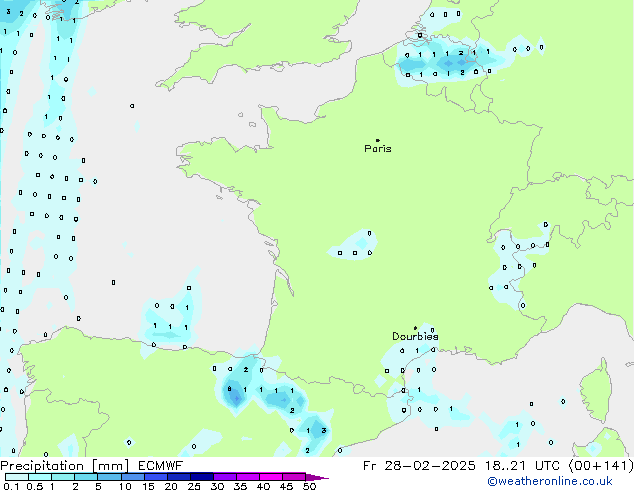Click the ECMWF model label
The image size is (634, 490).
click(x=161, y=466)
